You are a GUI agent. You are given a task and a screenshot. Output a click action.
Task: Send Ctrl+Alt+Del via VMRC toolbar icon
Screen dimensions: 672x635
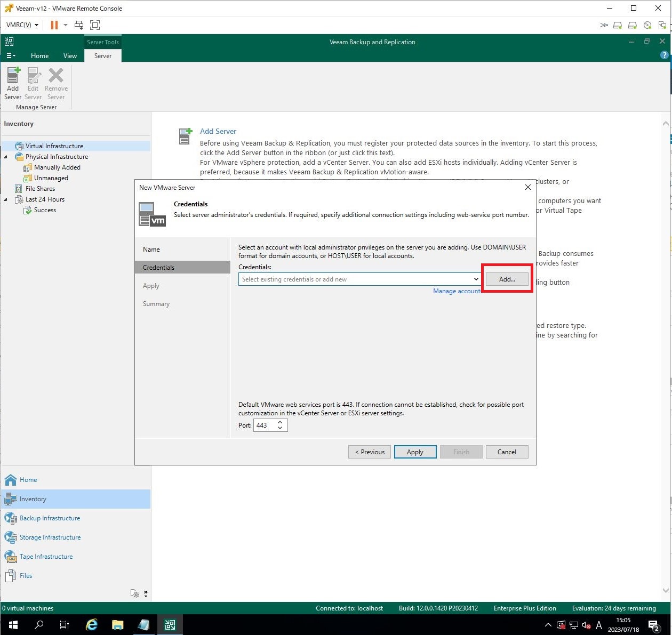(x=79, y=25)
